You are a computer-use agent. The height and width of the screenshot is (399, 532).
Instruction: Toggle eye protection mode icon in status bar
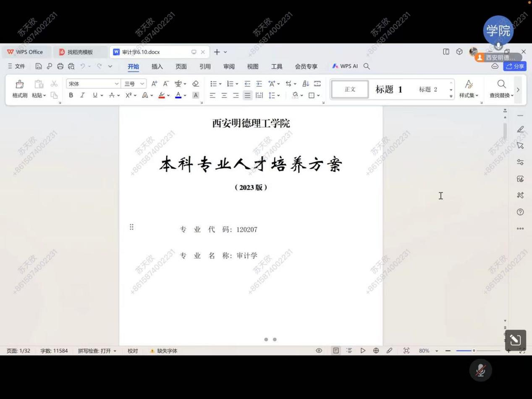pyautogui.click(x=319, y=351)
